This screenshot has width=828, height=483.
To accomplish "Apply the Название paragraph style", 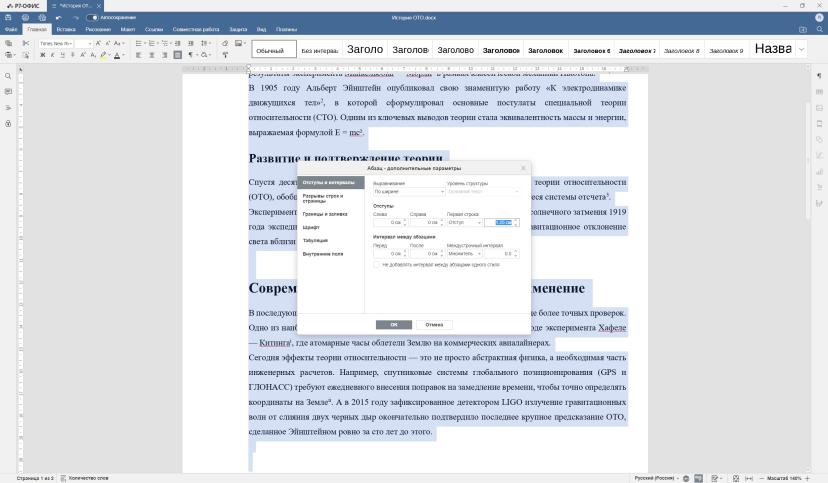I will click(773, 49).
